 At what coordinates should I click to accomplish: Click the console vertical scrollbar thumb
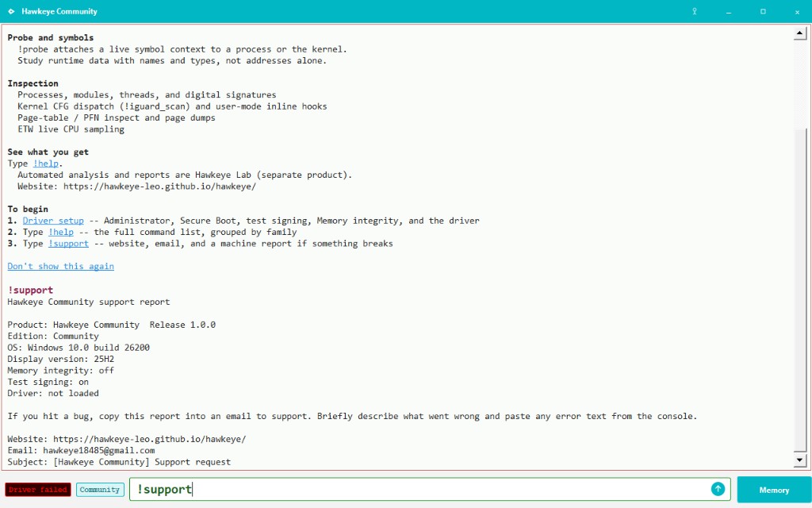(799, 290)
